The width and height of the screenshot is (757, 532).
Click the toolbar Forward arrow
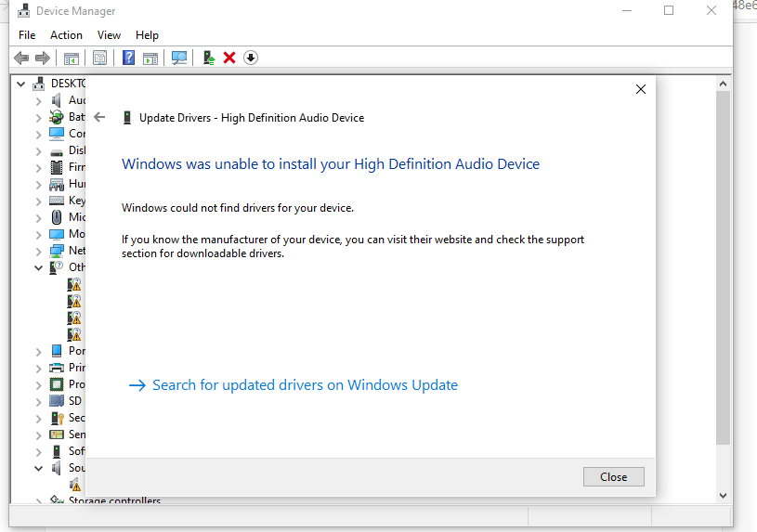(x=43, y=58)
